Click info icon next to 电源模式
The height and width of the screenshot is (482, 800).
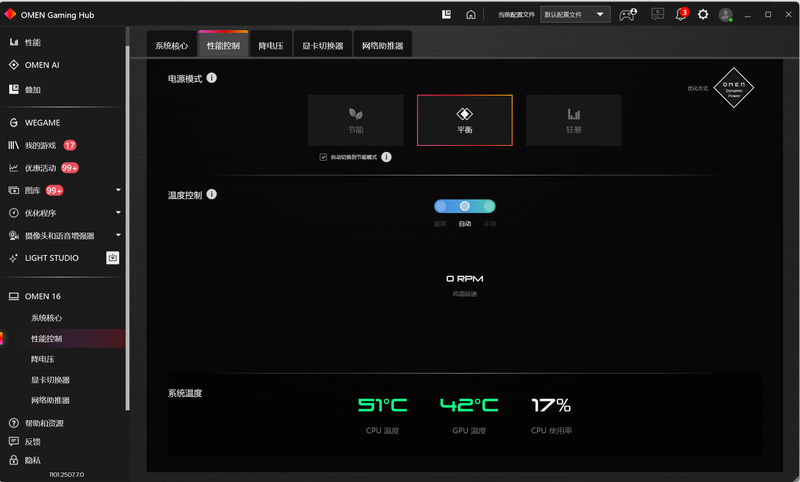[x=212, y=78]
